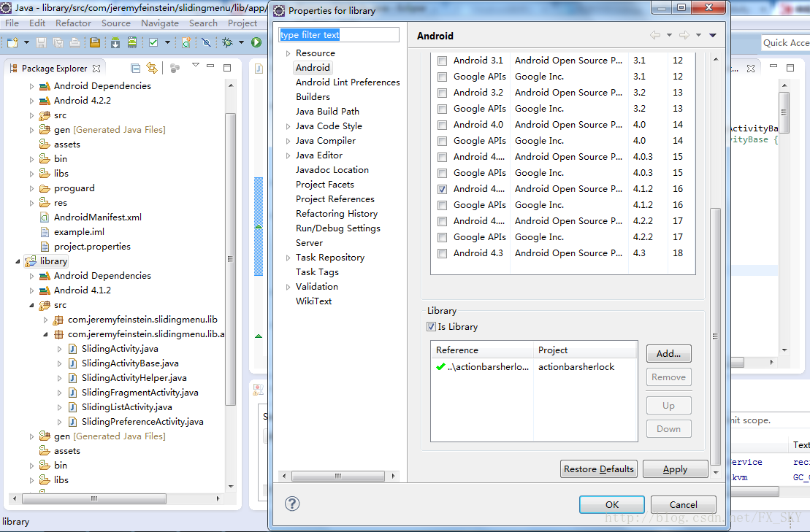Viewport: 810px width, 532px height.
Task: Maximize the Package Explorer view
Action: [226, 68]
